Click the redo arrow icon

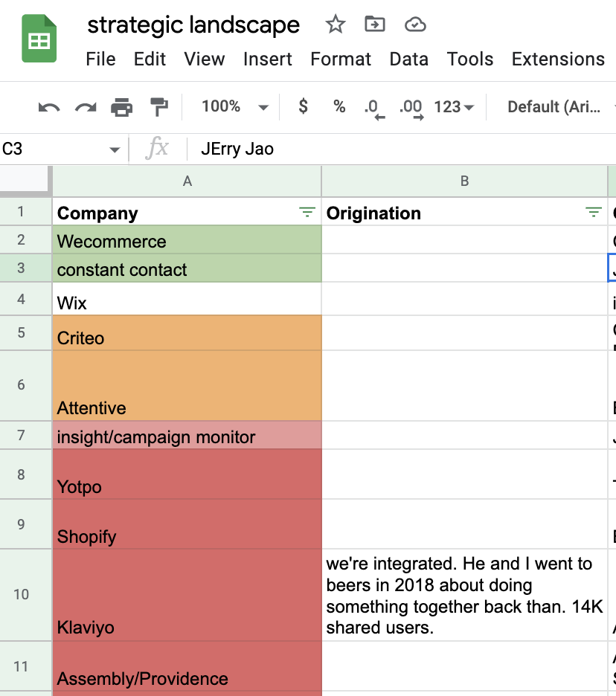pos(86,107)
